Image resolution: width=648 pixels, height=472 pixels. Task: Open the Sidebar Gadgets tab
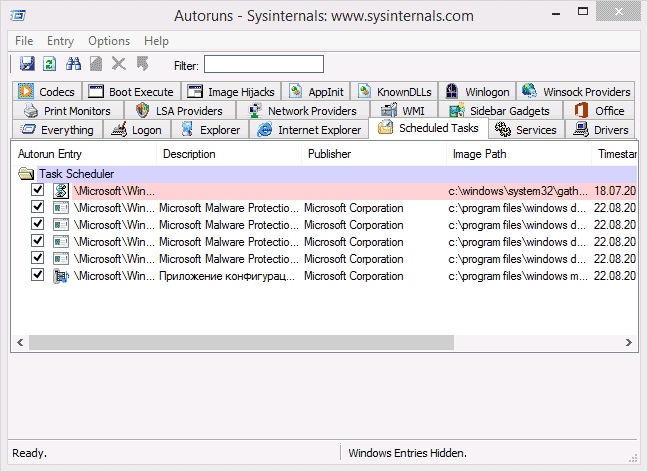(500, 111)
